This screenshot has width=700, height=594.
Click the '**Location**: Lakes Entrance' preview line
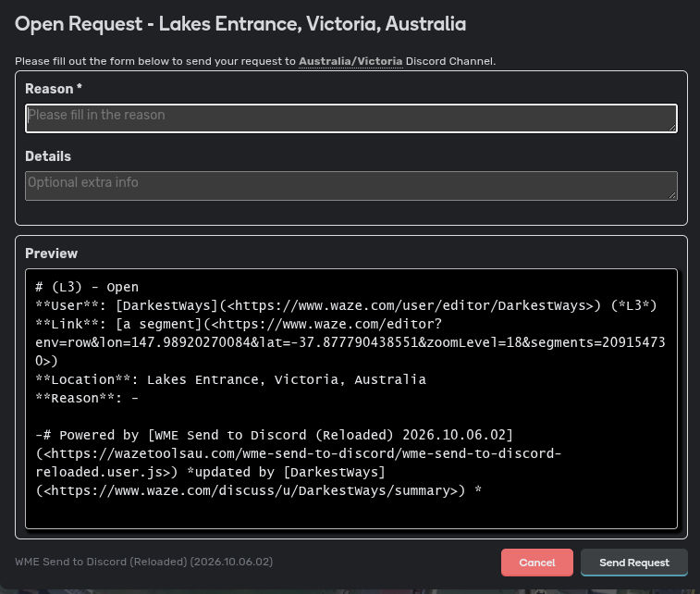230,379
